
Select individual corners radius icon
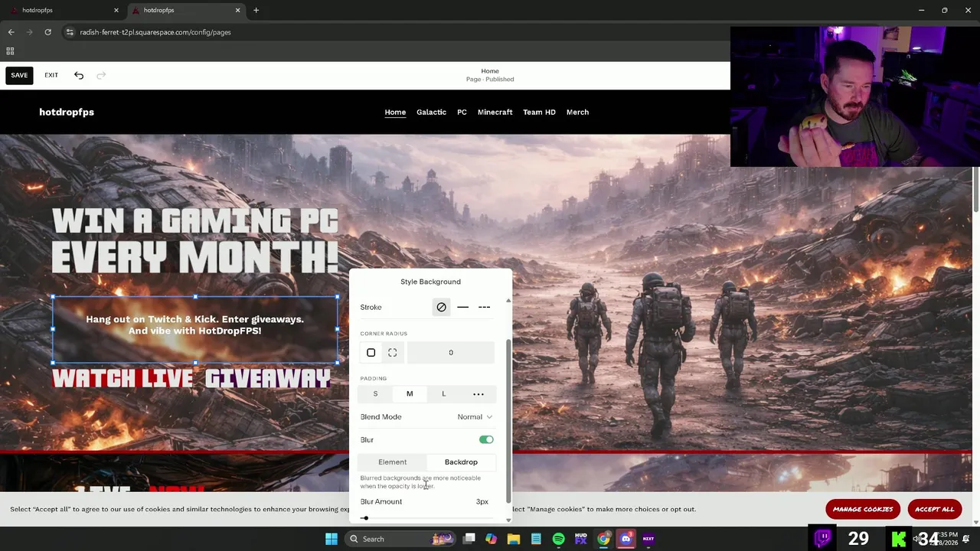(393, 353)
